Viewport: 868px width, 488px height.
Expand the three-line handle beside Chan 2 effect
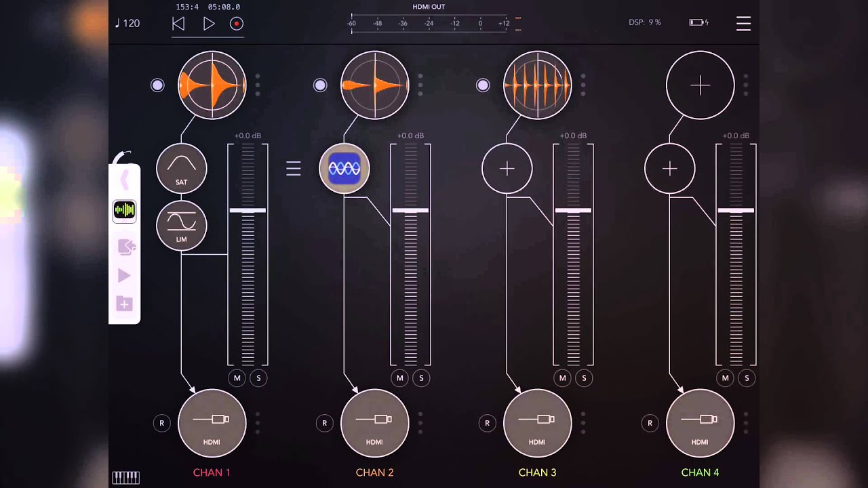293,169
